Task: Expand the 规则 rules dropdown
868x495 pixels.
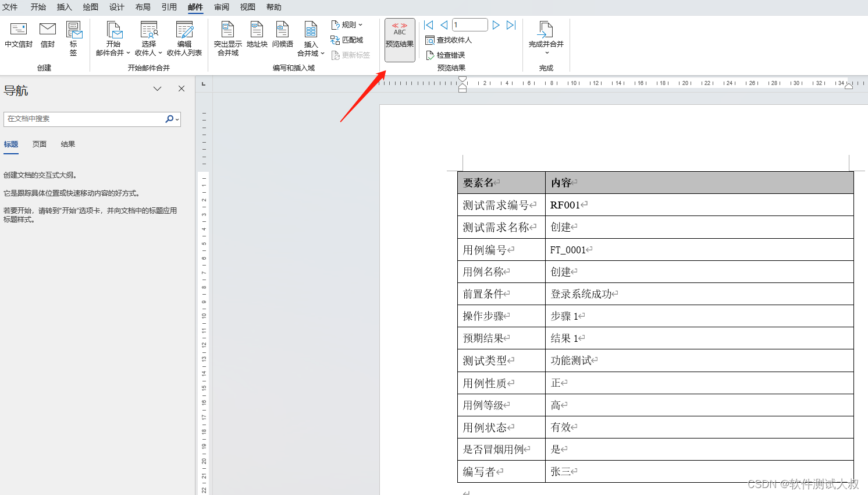Action: click(x=347, y=25)
